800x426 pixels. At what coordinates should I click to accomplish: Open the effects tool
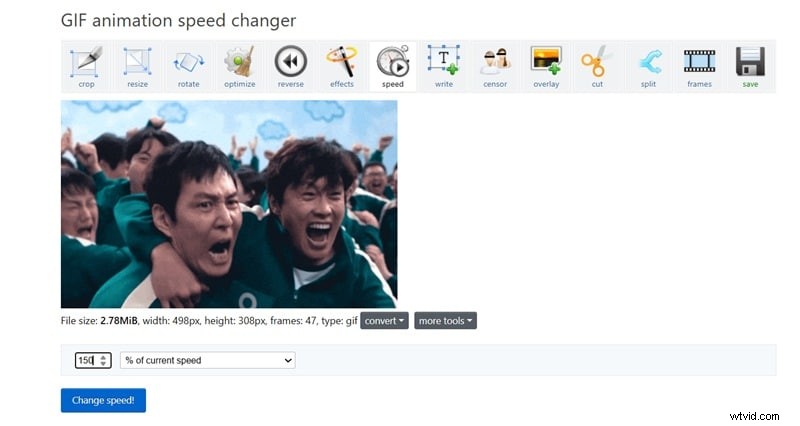pyautogui.click(x=342, y=66)
